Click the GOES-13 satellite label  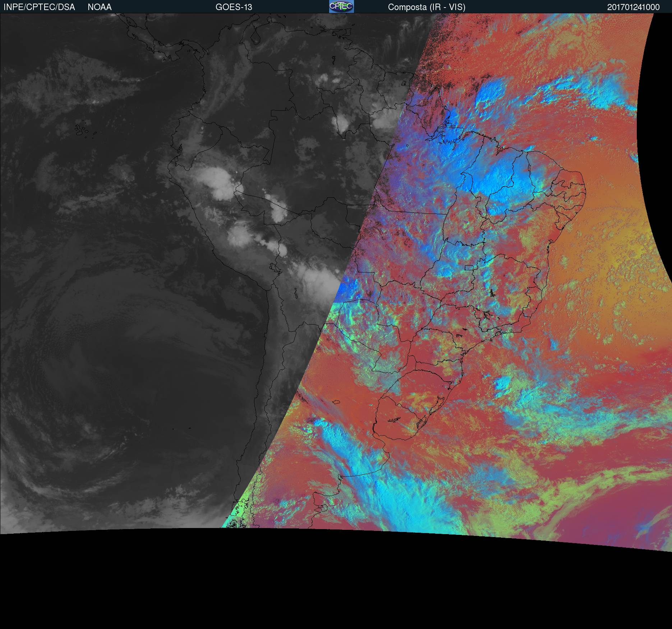tap(234, 7)
